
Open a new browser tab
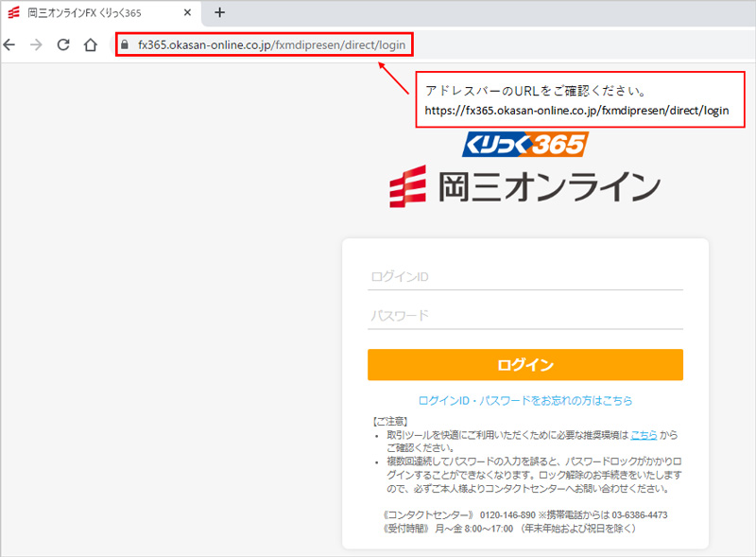tap(220, 13)
